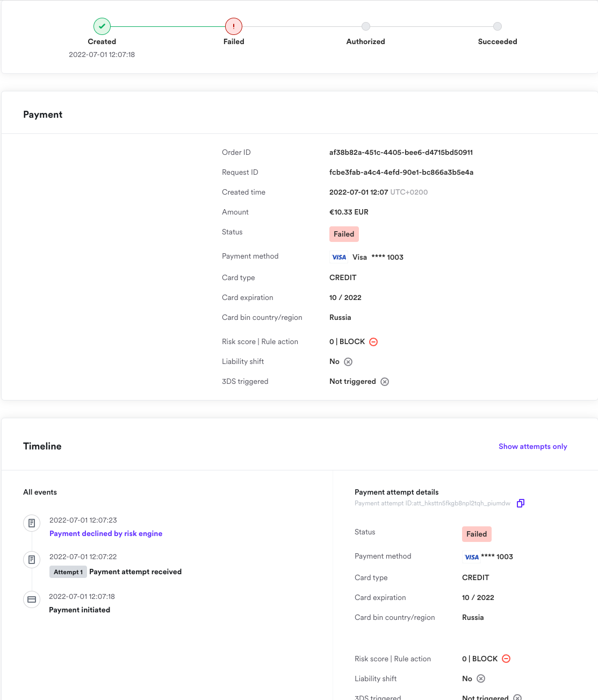Copy the payment attempt ID
Screen dimensions: 598x700
pyautogui.click(x=520, y=503)
